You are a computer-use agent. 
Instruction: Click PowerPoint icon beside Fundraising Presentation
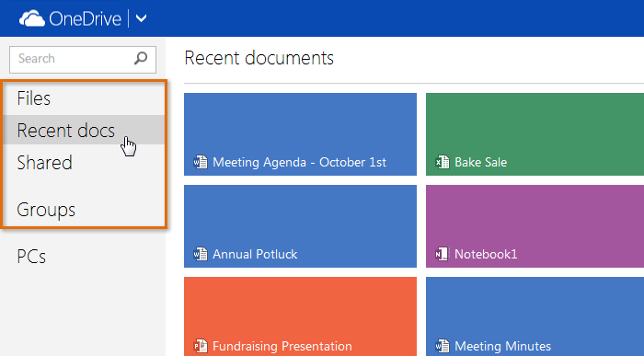(x=201, y=346)
